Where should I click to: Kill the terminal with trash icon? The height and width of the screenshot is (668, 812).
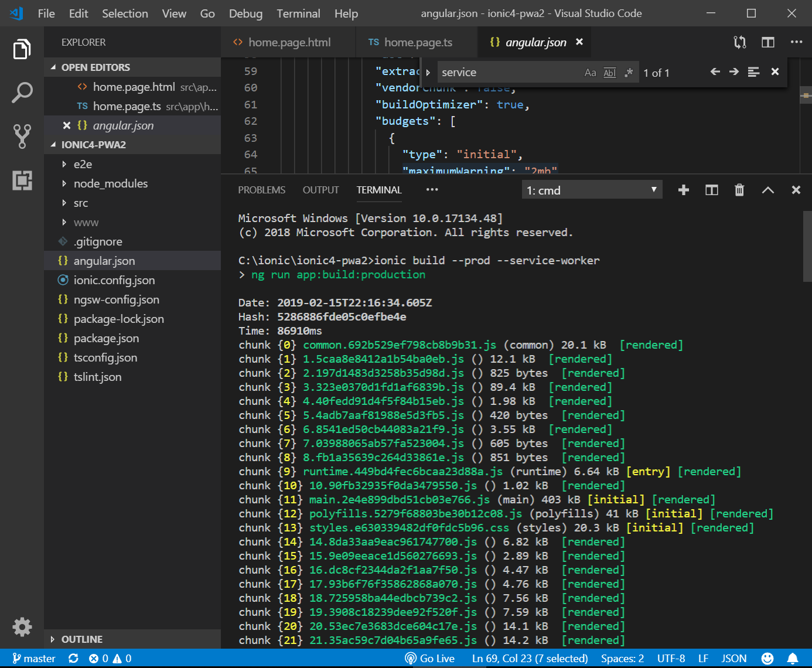pyautogui.click(x=739, y=190)
